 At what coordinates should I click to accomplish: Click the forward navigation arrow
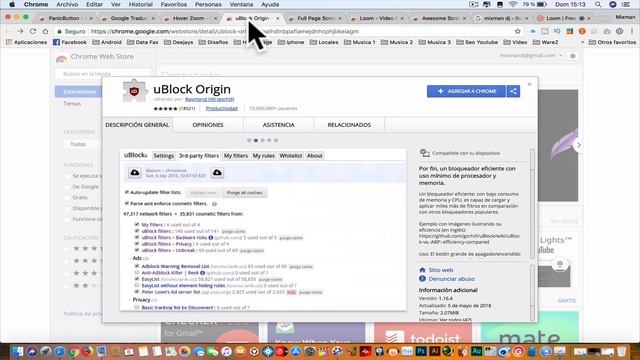tap(20, 31)
